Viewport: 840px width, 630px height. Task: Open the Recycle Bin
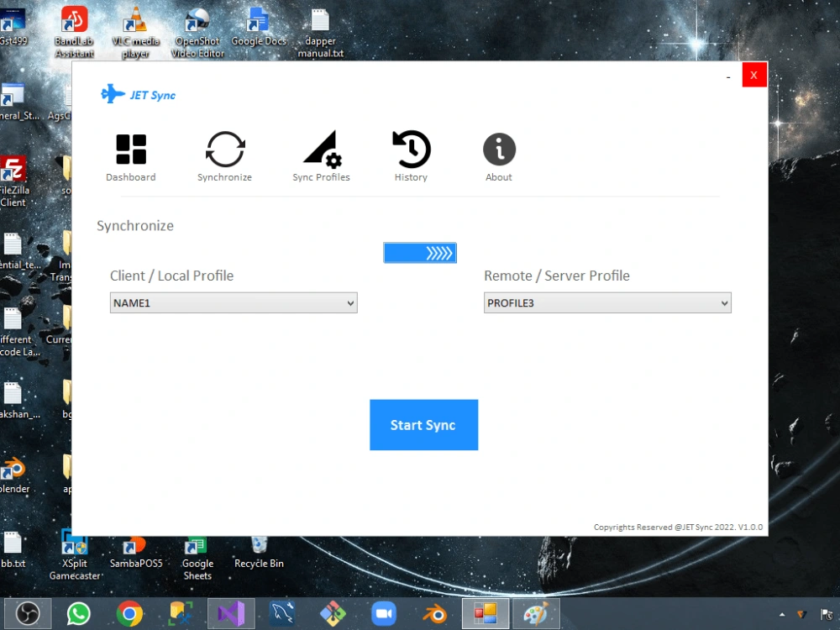[x=259, y=552]
